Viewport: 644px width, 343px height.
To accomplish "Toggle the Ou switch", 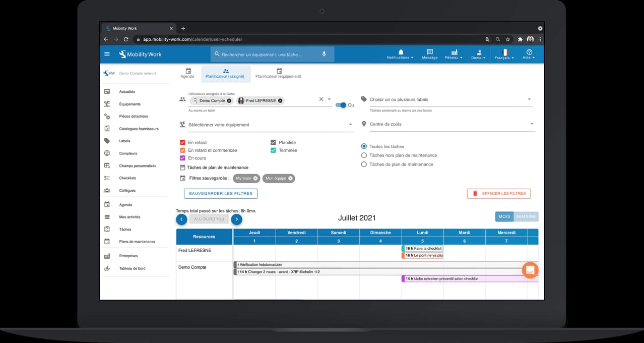I will [342, 105].
